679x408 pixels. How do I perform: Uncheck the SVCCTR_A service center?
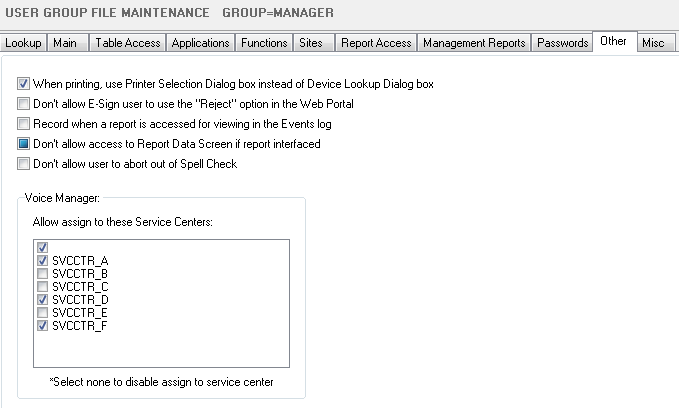point(42,260)
